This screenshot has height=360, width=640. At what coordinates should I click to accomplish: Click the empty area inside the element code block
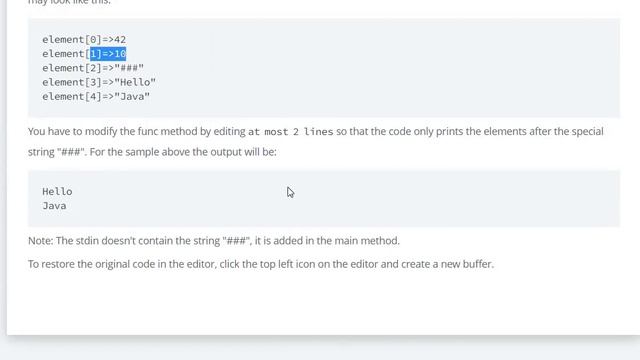pos(388,68)
